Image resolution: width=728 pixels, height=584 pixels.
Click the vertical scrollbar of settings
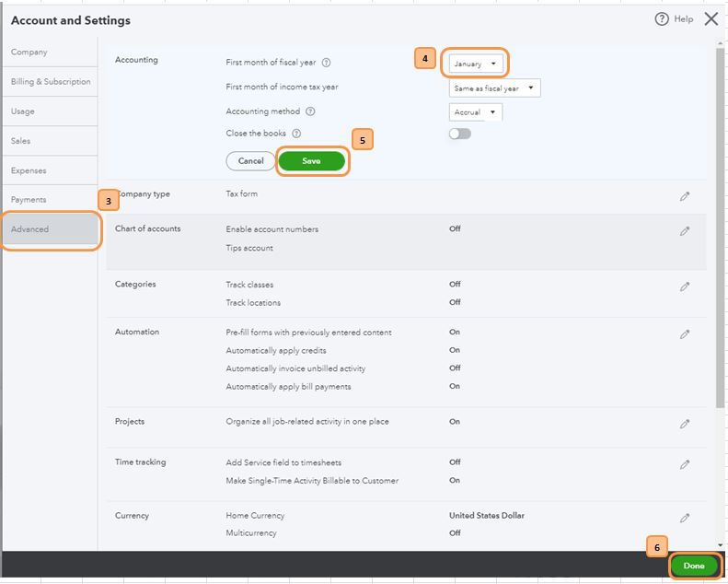pyautogui.click(x=720, y=230)
